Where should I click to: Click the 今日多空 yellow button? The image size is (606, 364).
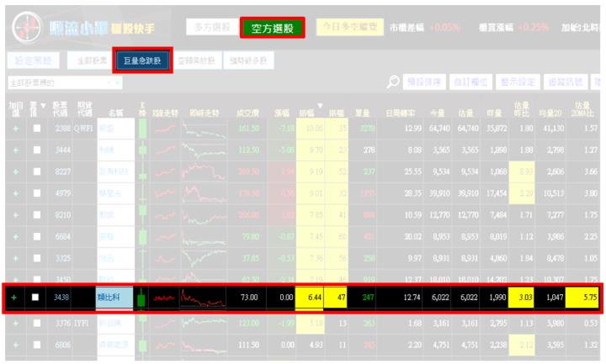tap(350, 27)
